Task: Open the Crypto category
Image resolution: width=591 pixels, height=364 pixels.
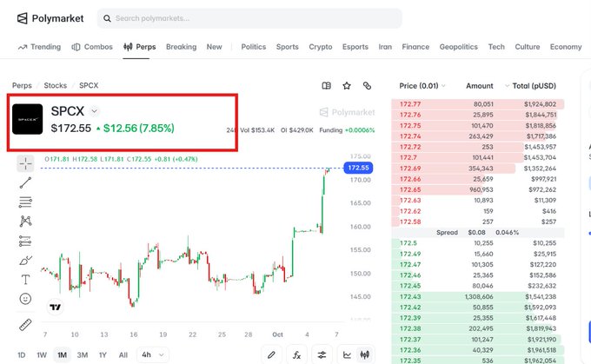Action: (x=321, y=47)
